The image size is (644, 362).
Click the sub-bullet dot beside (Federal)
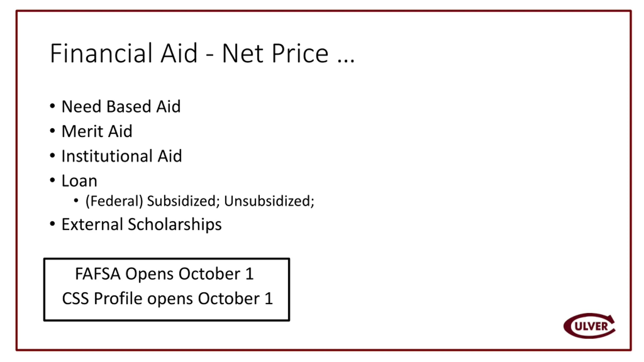click(x=76, y=201)
